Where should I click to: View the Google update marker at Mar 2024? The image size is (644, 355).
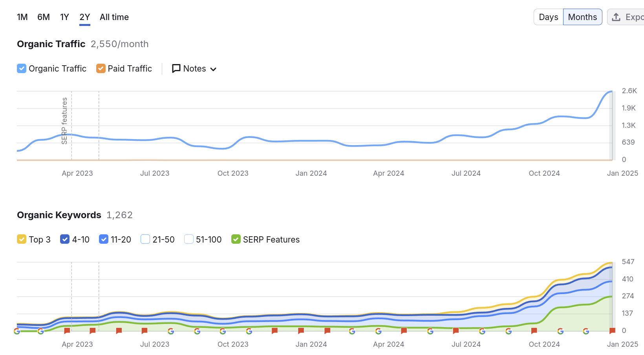(352, 331)
